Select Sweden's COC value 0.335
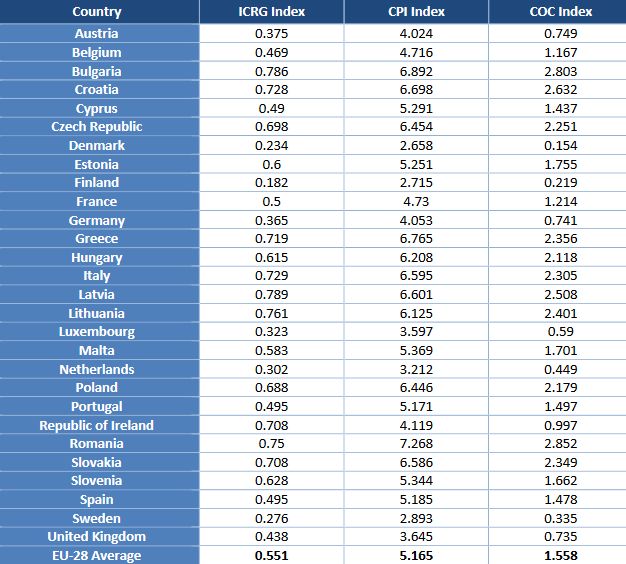Image resolution: width=626 pixels, height=564 pixels. (560, 518)
